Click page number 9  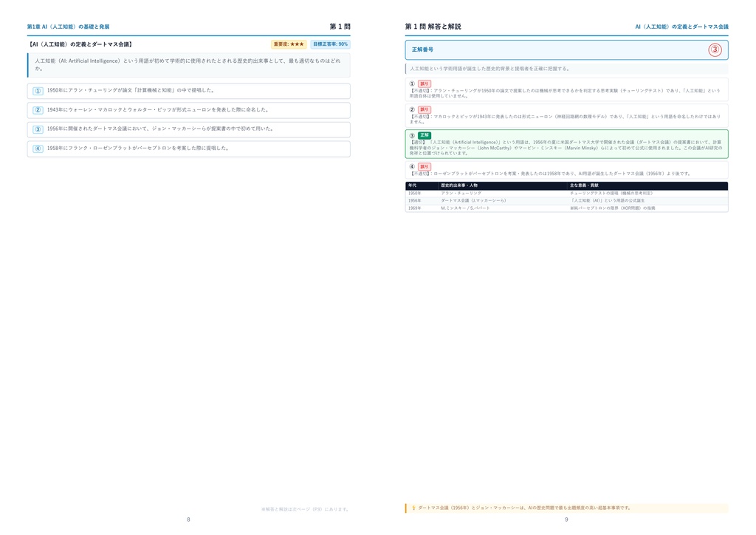(x=566, y=520)
